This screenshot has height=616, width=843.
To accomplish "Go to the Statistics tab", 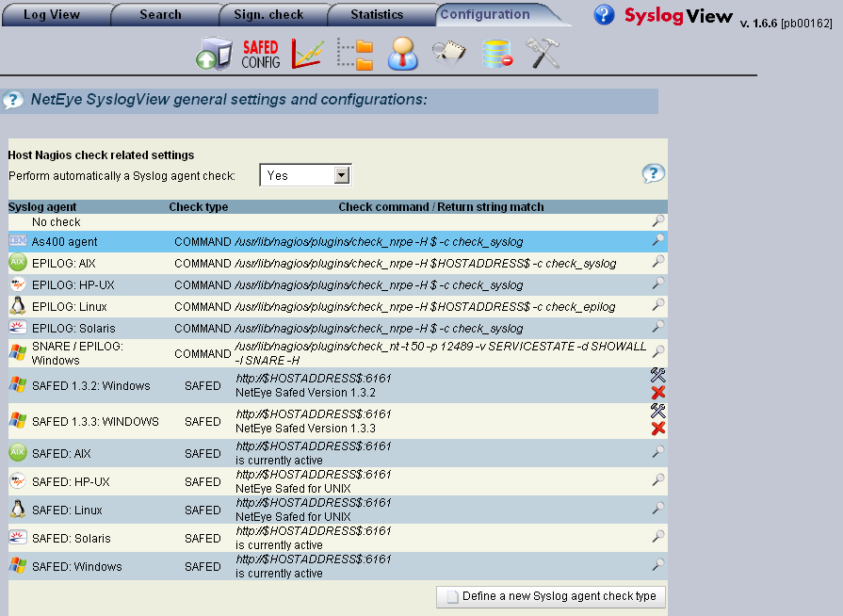I will tap(377, 14).
